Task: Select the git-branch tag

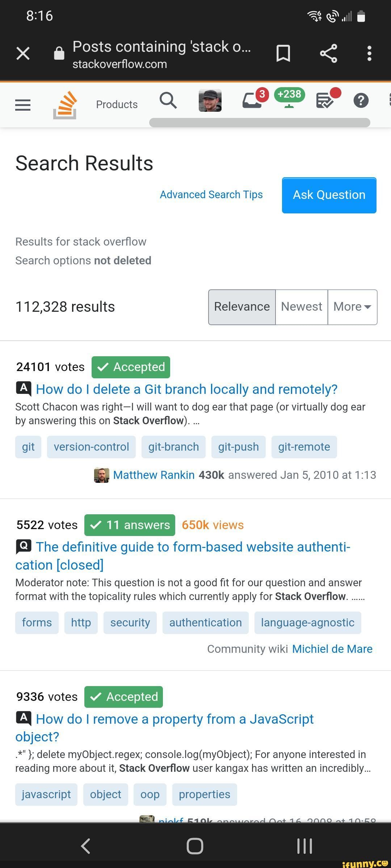Action: [x=173, y=447]
